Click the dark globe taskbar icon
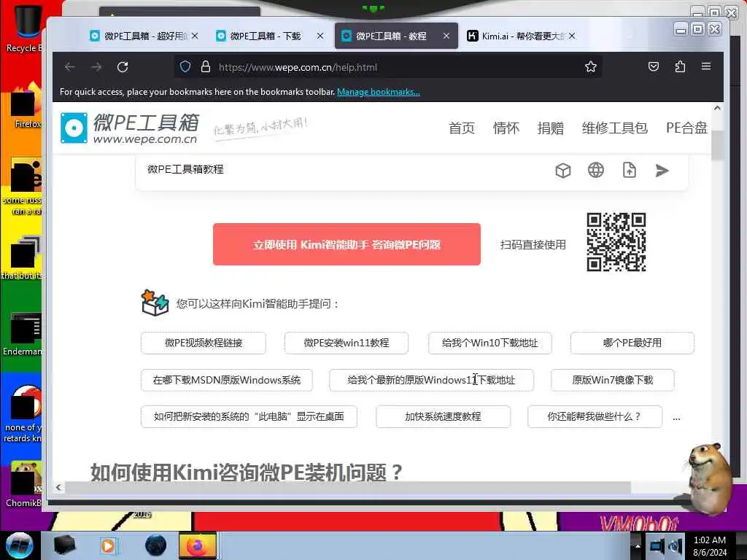This screenshot has width=747, height=560. coord(156,545)
